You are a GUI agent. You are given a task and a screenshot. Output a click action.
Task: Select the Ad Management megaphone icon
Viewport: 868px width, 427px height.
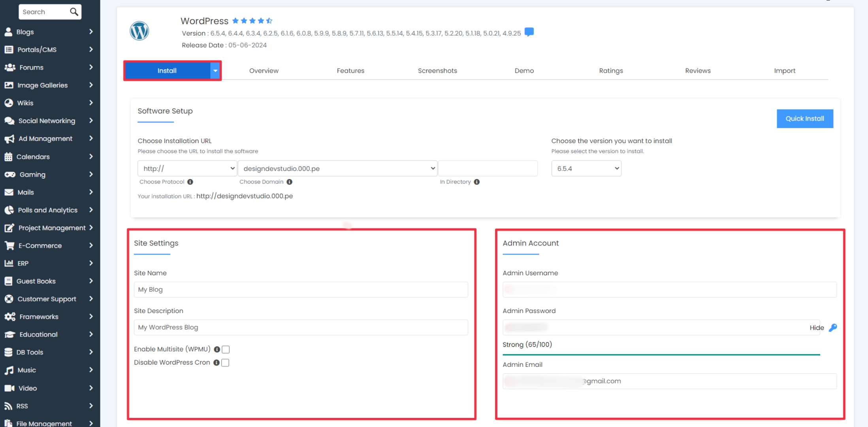coord(9,139)
